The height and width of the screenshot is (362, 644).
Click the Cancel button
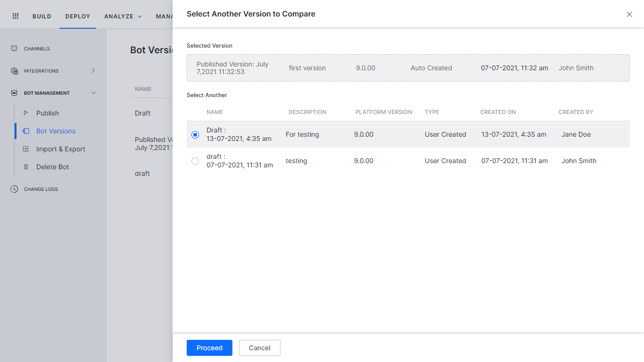pos(259,348)
